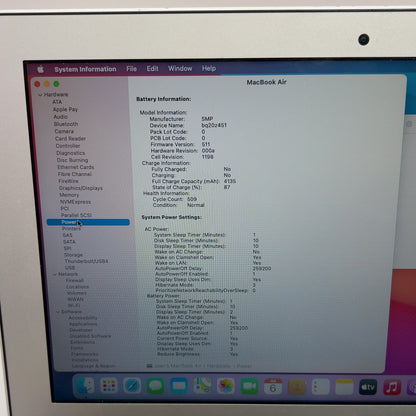Click the Cycle Count value 509

tap(192, 199)
